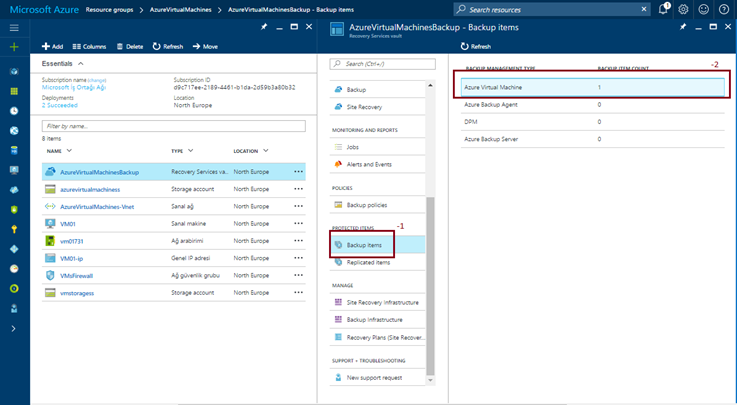The width and height of the screenshot is (737, 405).
Task: Pin the resource group blade
Action: 264,27
